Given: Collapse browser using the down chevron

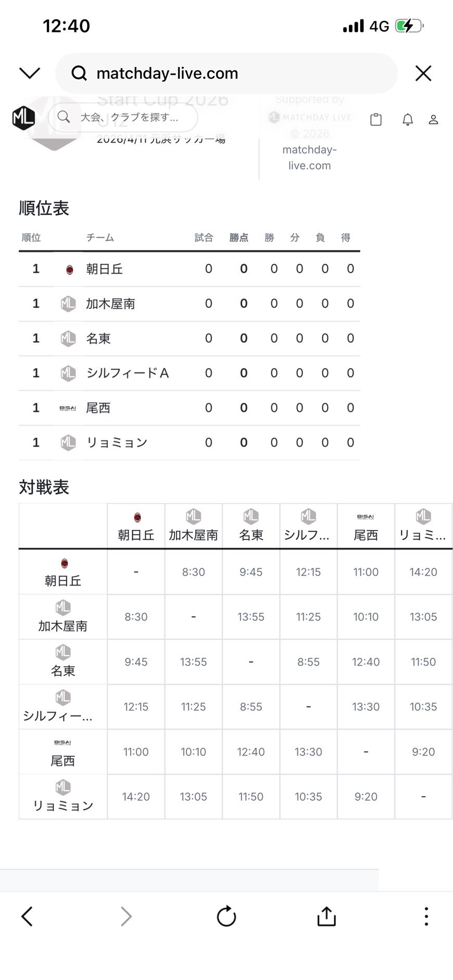Looking at the screenshot, I should 30,73.
